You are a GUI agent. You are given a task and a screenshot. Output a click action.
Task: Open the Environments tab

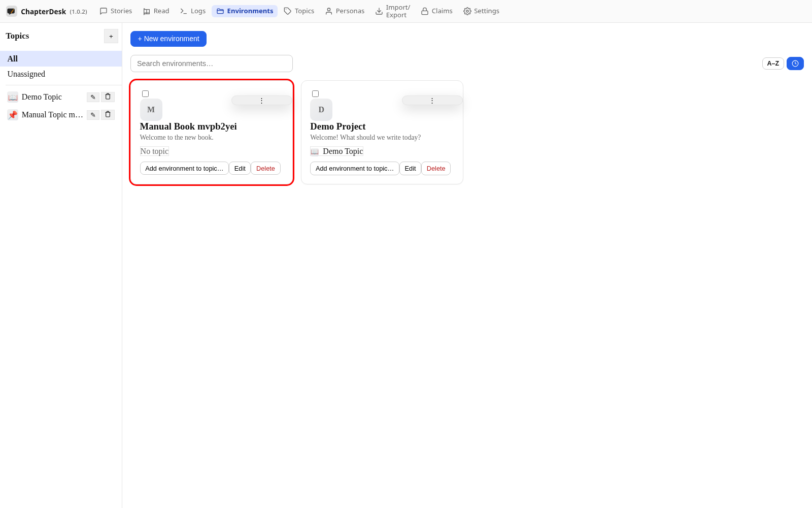pyautogui.click(x=245, y=11)
